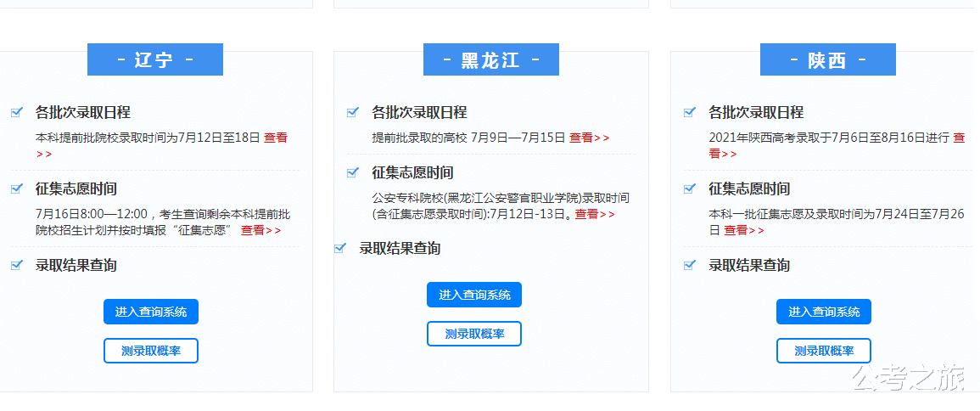Click 黑龙江 heading 各批次录取日程
Viewport: 980px width, 411px height.
click(419, 113)
